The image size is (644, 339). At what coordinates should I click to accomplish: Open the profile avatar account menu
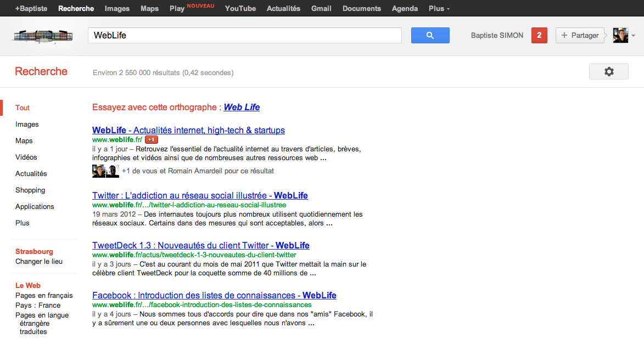pyautogui.click(x=624, y=36)
